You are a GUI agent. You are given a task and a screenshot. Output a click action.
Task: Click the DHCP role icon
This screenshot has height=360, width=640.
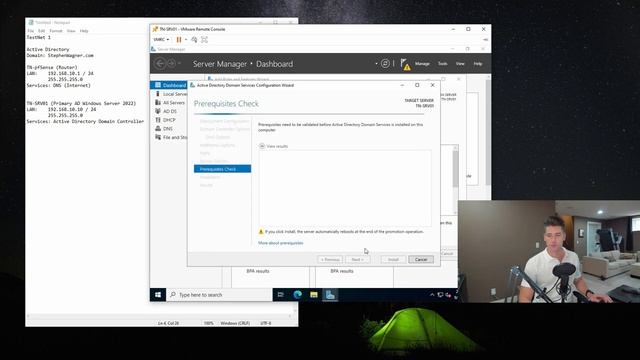(158, 120)
